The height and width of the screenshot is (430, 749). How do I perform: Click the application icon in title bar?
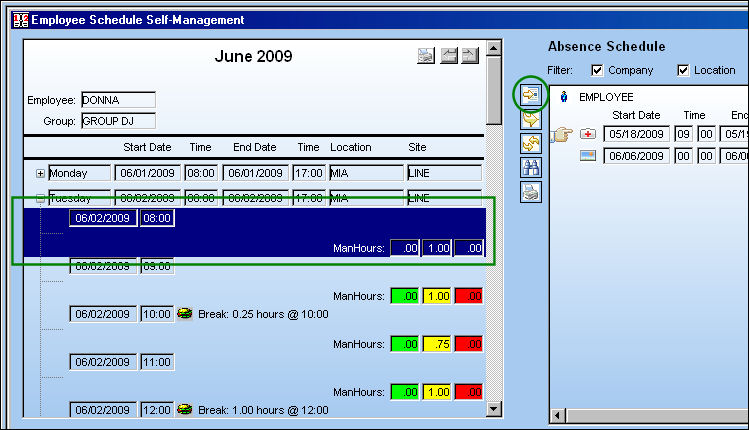[x=21, y=20]
